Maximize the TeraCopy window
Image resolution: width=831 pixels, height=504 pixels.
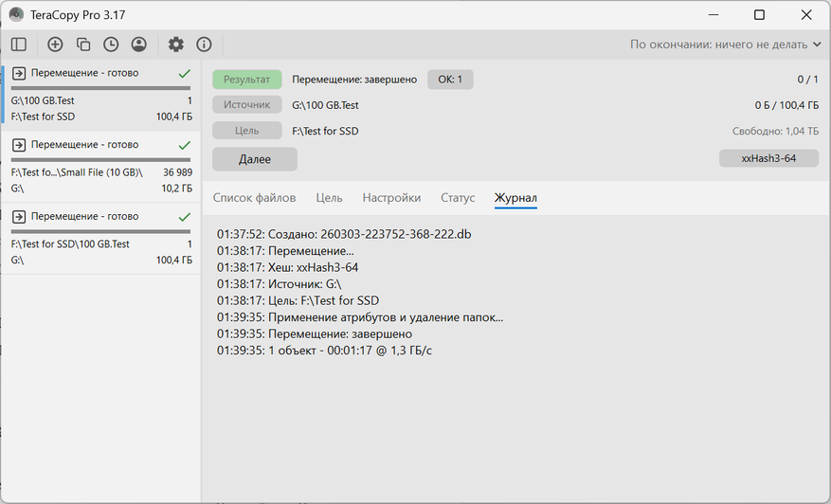click(759, 15)
